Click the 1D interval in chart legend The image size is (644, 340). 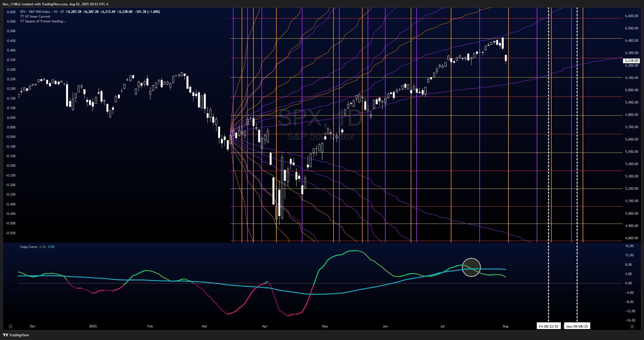[x=55, y=12]
